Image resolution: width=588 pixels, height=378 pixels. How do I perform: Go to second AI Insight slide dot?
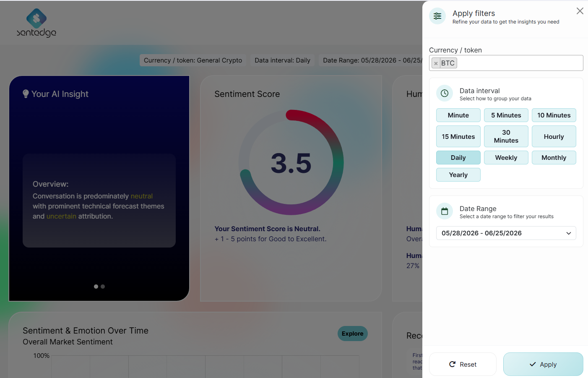pyautogui.click(x=103, y=287)
